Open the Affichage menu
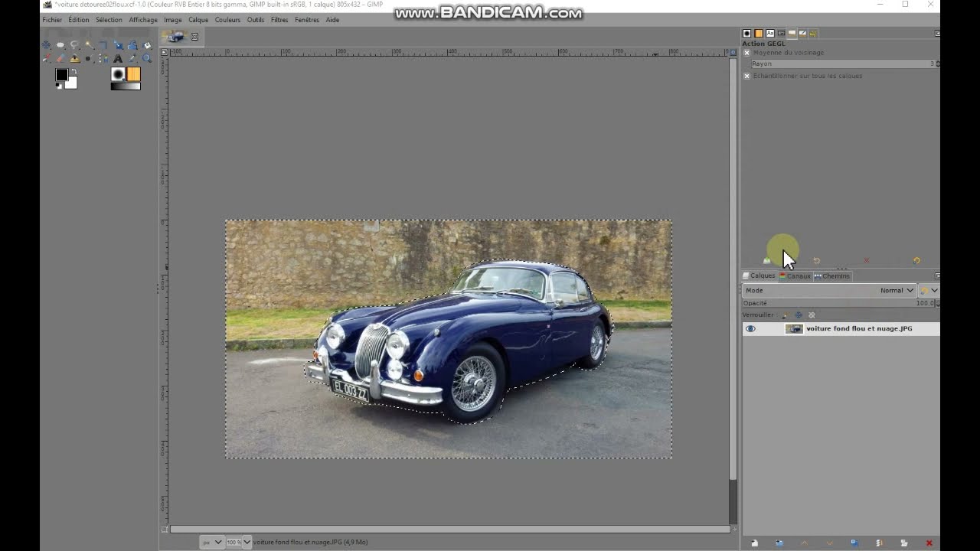Viewport: 980px width, 551px height. tap(143, 20)
